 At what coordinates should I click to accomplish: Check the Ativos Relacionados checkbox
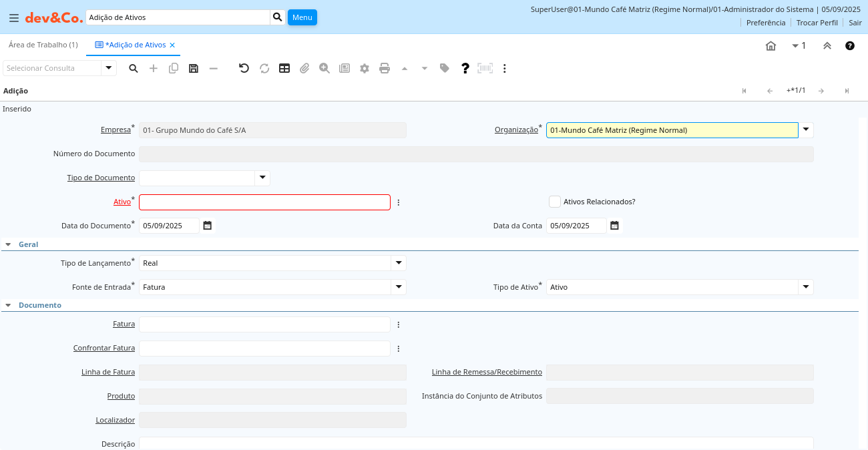pos(554,202)
